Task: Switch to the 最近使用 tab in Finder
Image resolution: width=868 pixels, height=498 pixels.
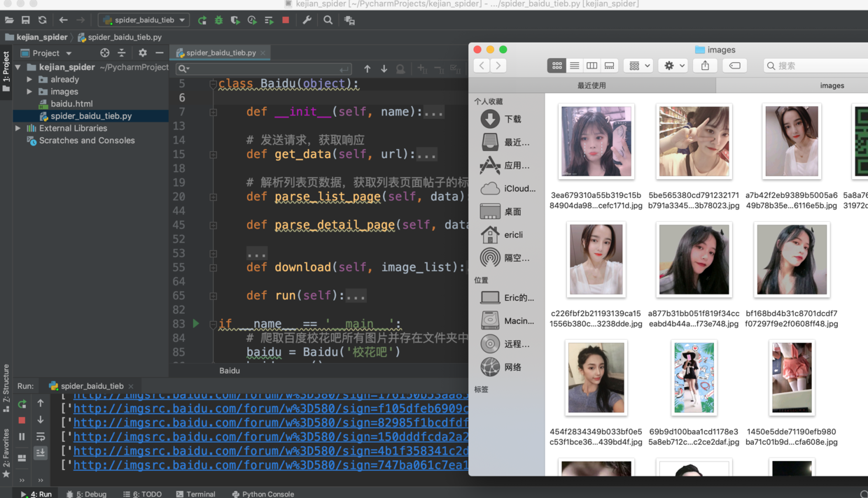Action: tap(591, 85)
